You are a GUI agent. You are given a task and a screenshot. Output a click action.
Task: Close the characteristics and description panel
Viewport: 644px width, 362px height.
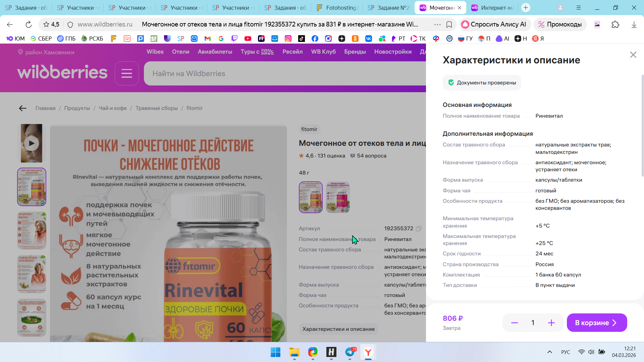pyautogui.click(x=633, y=55)
